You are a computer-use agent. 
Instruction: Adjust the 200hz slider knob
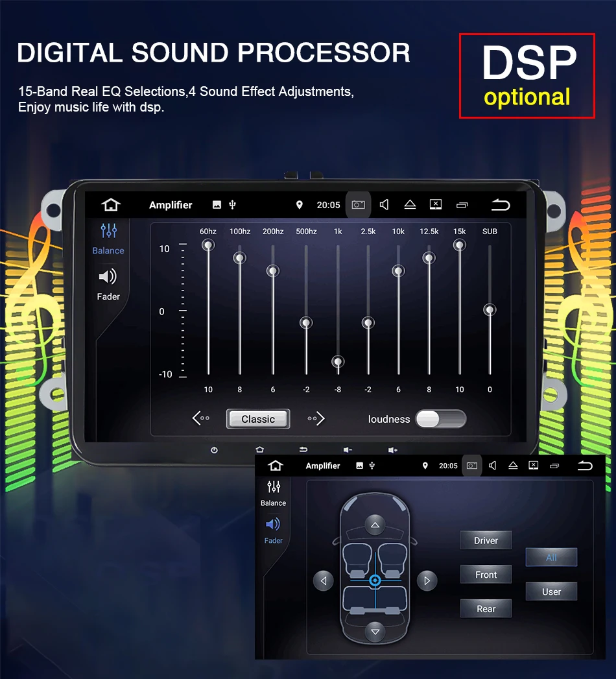pos(273,271)
